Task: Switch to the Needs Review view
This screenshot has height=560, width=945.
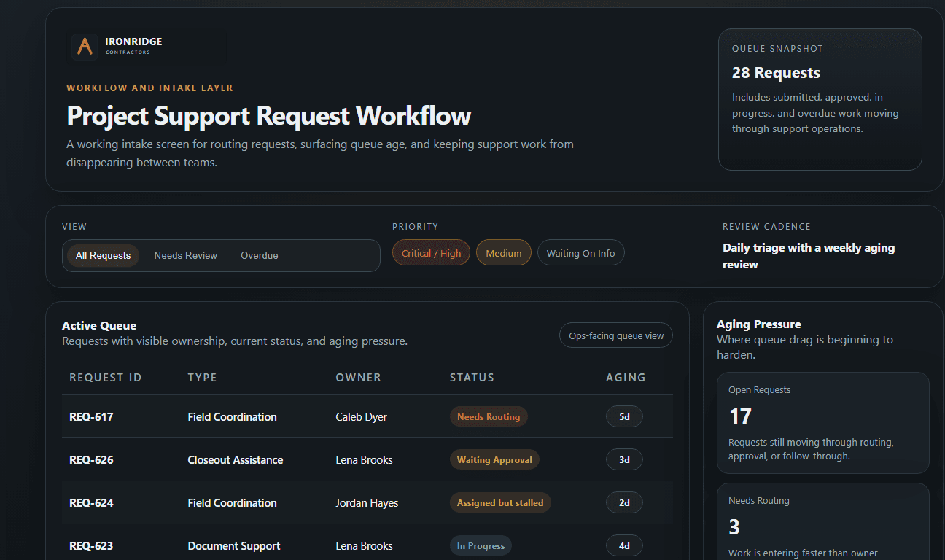Action: 185,255
